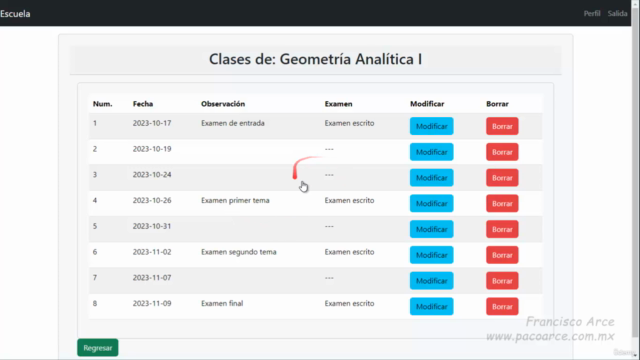
Task: Click the Borrar column header
Action: pyautogui.click(x=497, y=104)
